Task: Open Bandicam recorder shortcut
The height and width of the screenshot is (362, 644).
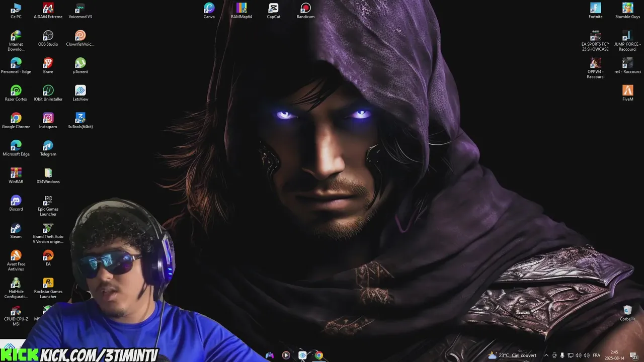Action: [x=306, y=11]
